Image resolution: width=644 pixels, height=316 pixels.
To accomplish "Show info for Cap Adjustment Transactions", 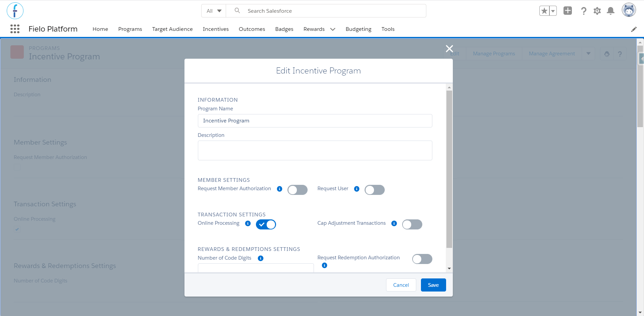I will click(394, 223).
